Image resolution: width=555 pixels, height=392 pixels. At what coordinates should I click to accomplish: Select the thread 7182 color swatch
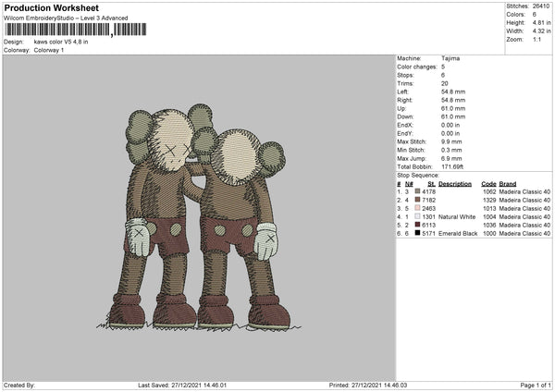click(x=417, y=200)
